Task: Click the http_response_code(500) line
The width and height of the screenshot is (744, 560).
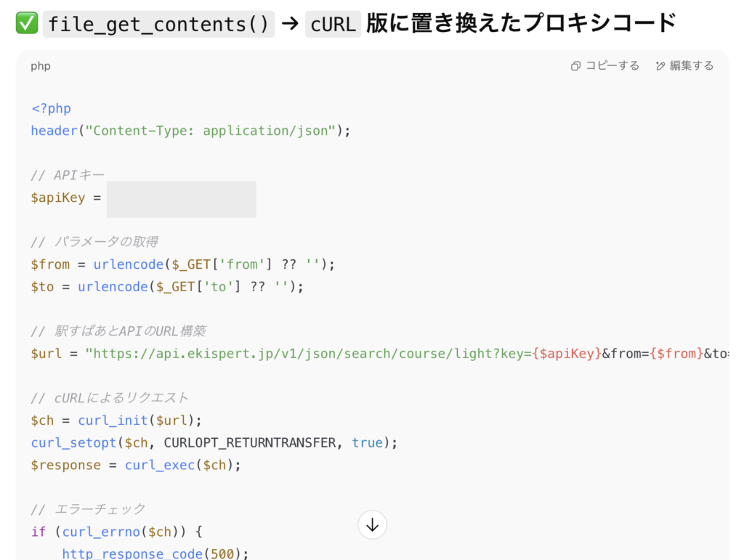Action: [155, 553]
